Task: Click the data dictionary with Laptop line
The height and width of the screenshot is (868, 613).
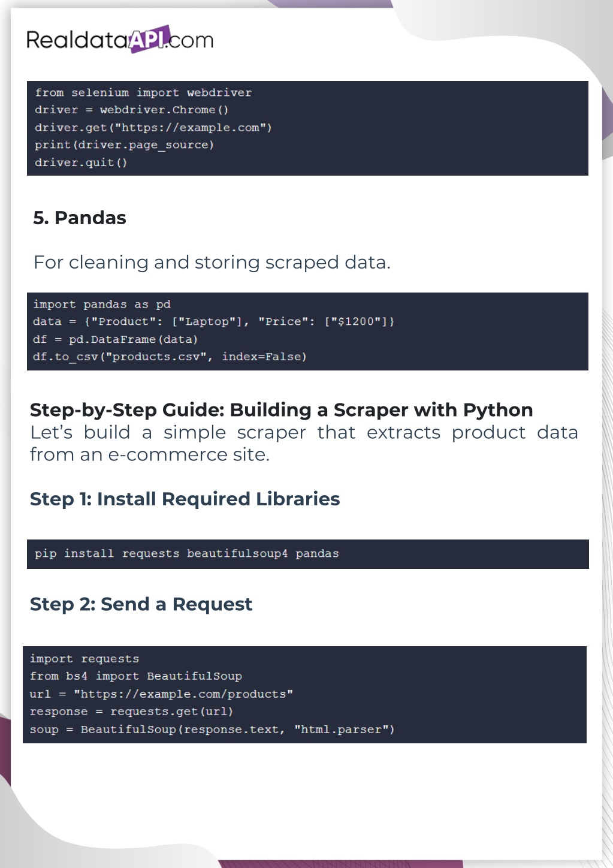Action: click(x=213, y=322)
